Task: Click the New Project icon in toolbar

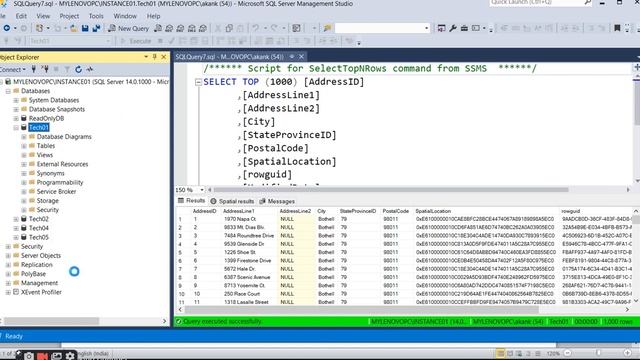Action: [39, 28]
